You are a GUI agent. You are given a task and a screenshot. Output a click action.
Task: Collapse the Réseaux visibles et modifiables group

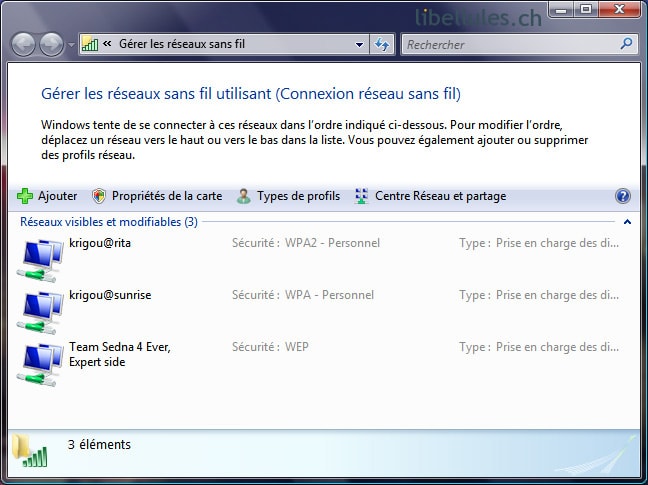click(627, 222)
